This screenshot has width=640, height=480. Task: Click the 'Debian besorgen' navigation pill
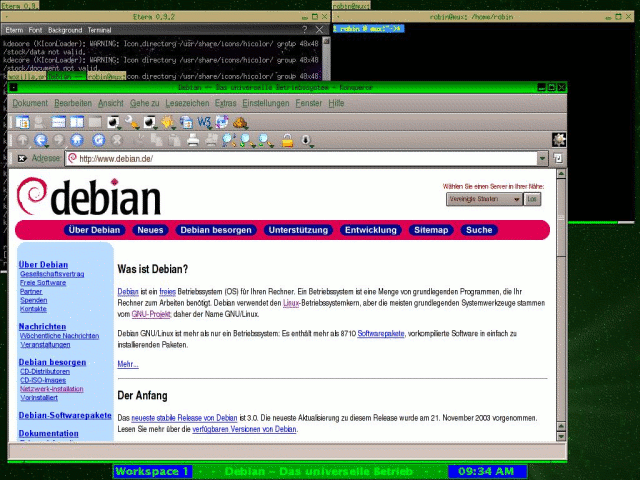coord(216,230)
